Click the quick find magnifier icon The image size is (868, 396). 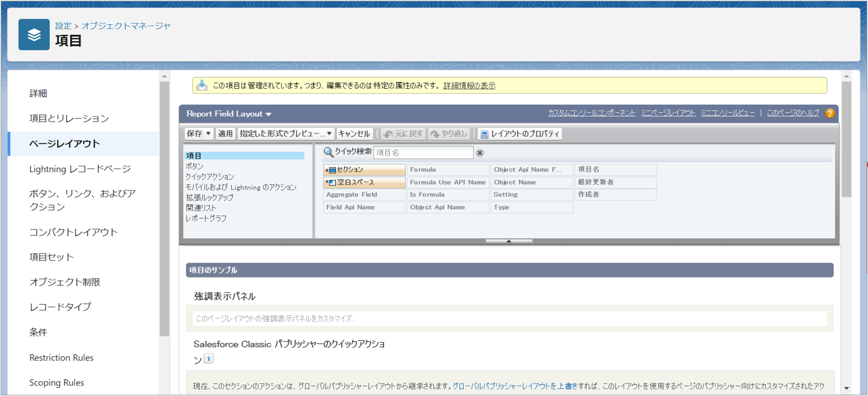329,152
